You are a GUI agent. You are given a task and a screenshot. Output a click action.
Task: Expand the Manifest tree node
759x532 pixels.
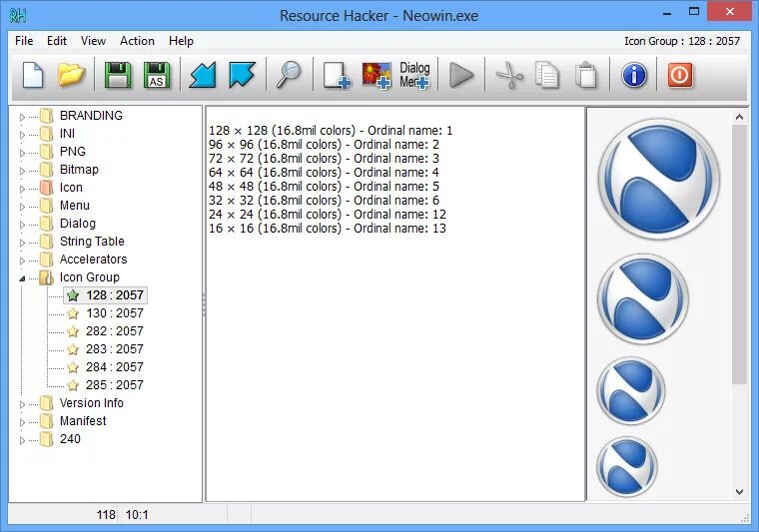point(22,422)
